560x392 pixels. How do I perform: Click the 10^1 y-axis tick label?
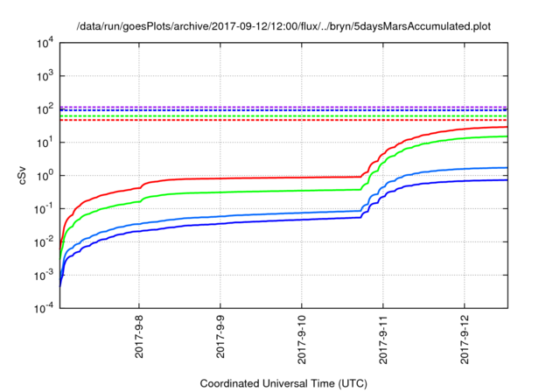pyautogui.click(x=45, y=143)
